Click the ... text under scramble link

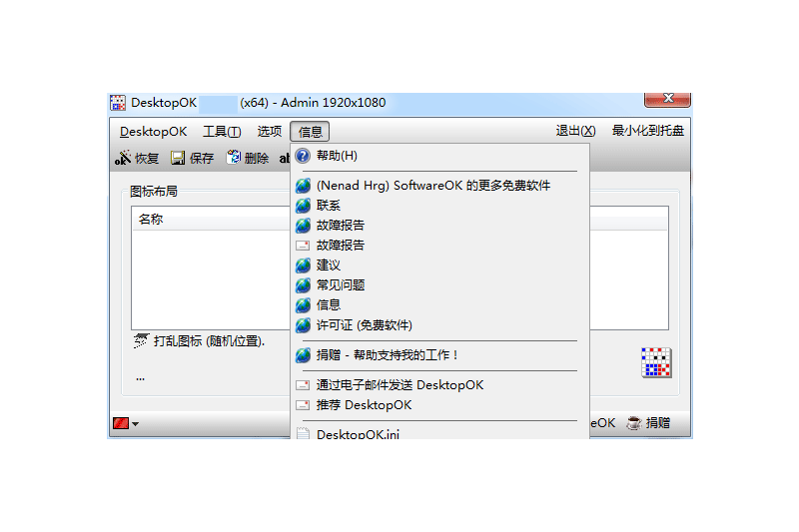click(x=140, y=378)
